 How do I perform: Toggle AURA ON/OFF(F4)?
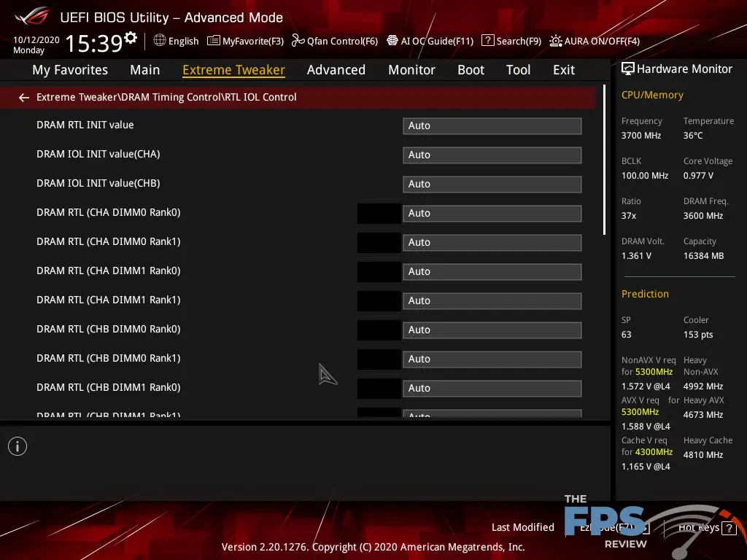(x=595, y=41)
